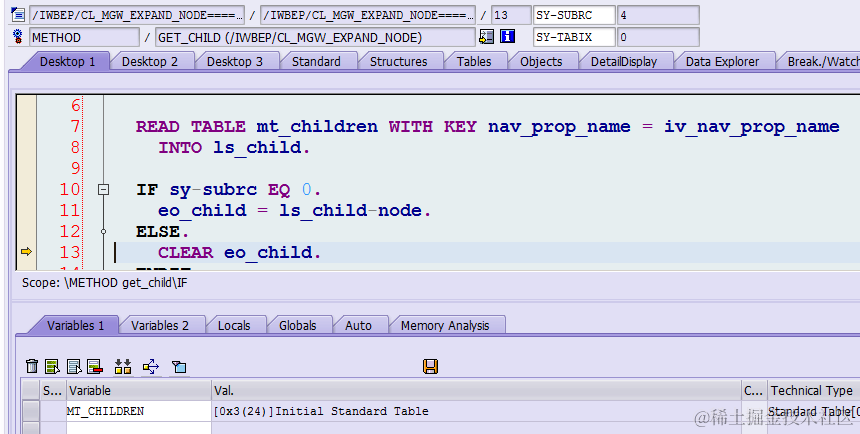This screenshot has height=434, width=860.
Task: Open the Data Explorer tab
Action: tap(723, 61)
